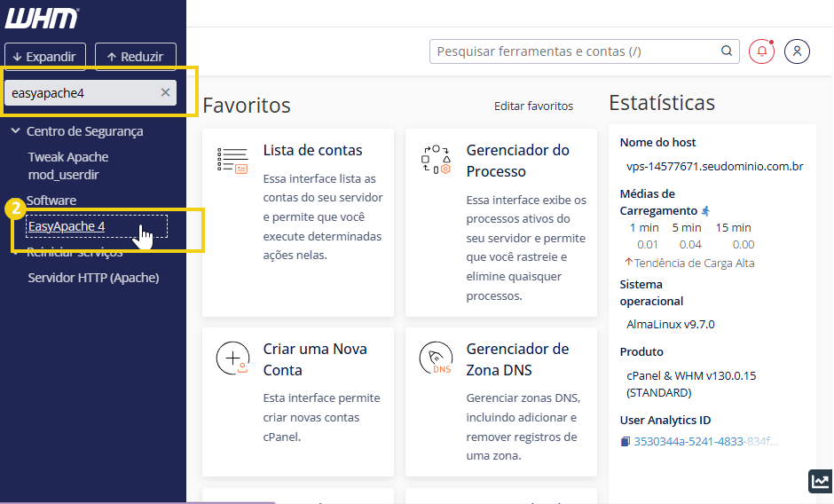Click Editar favoritos
The width and height of the screenshot is (834, 504).
533,106
